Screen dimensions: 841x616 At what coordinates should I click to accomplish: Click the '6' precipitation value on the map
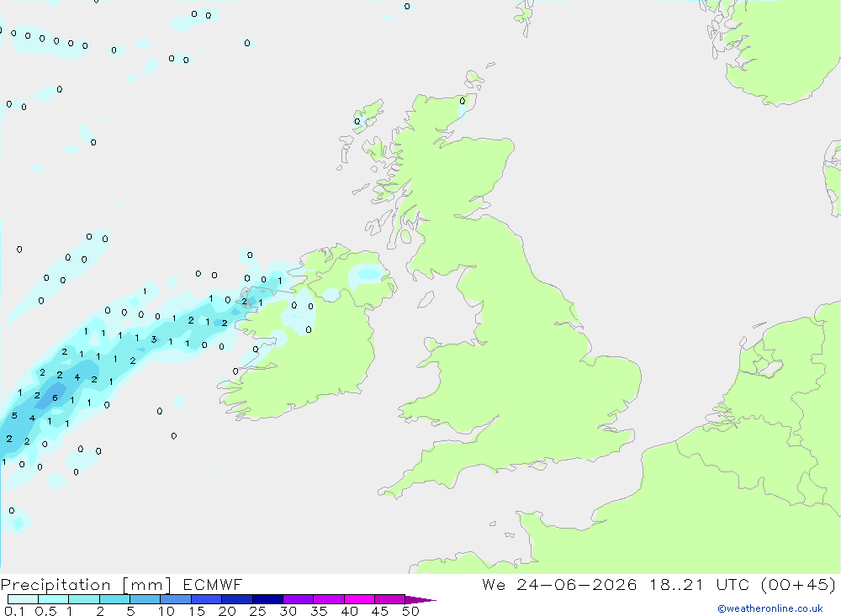[x=55, y=398]
